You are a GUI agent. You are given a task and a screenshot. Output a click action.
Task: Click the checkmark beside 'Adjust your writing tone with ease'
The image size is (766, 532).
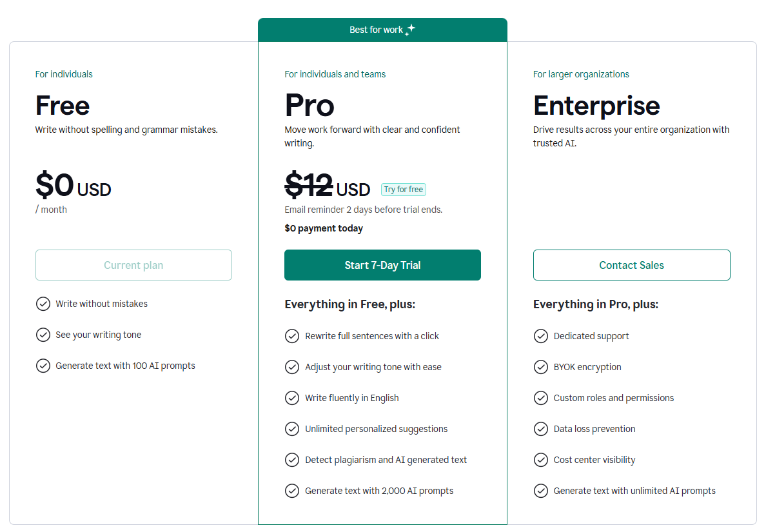click(292, 366)
